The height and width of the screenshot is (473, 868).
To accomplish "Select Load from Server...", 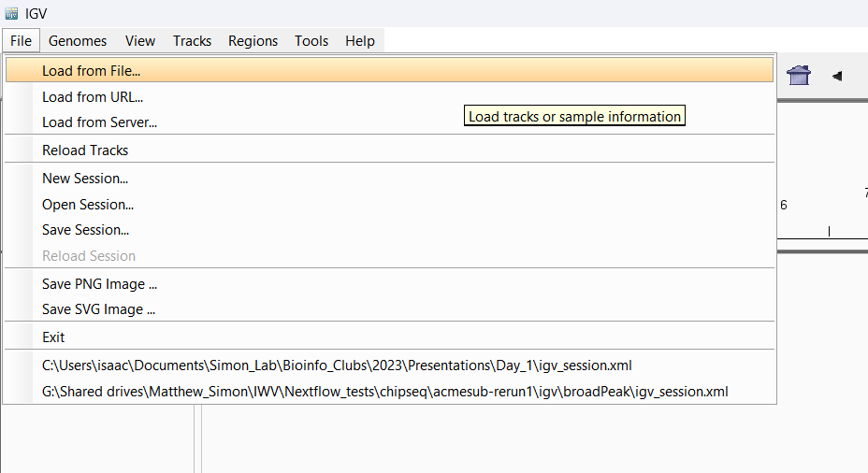I will [x=389, y=122].
